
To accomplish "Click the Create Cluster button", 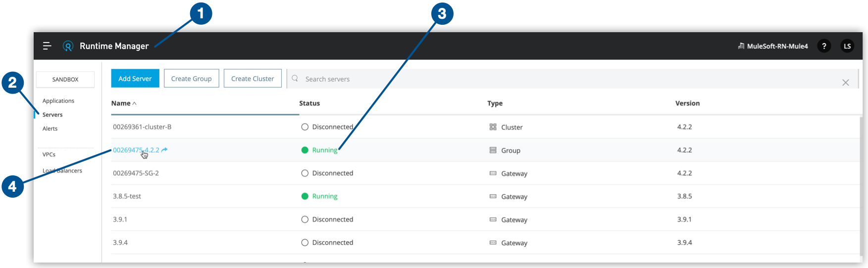I will [253, 78].
